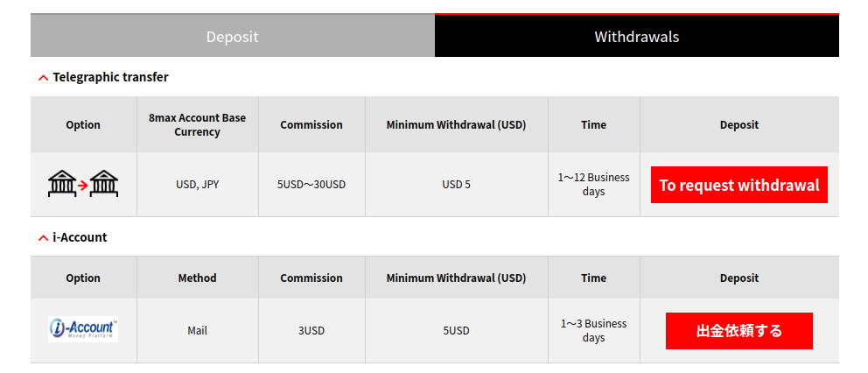Click the right bank building icon
The width and height of the screenshot is (868, 373).
104,184
